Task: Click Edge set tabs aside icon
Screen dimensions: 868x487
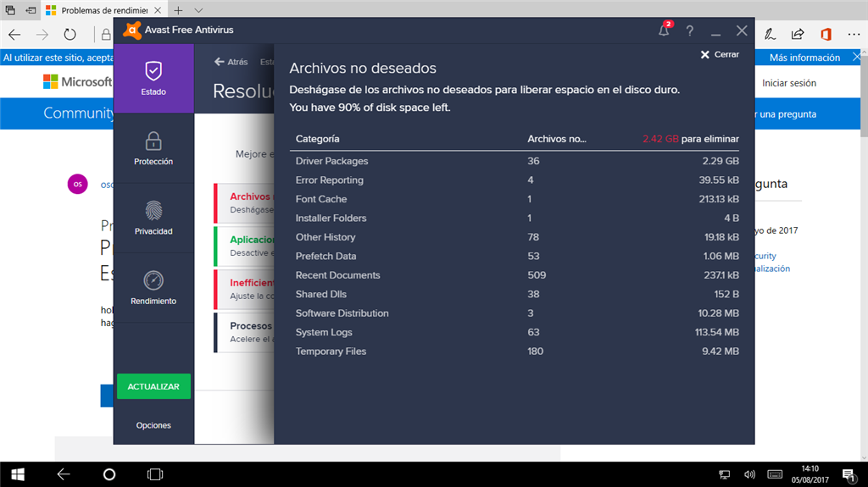Action: pyautogui.click(x=31, y=10)
